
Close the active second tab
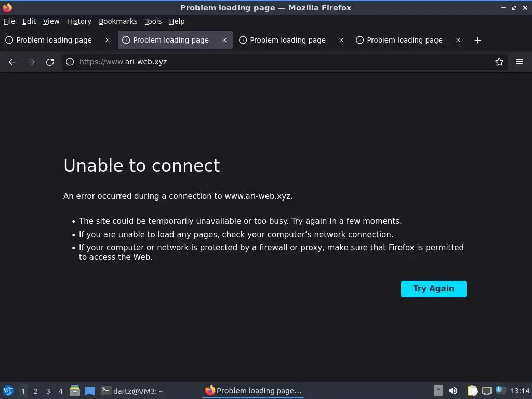pyautogui.click(x=224, y=40)
